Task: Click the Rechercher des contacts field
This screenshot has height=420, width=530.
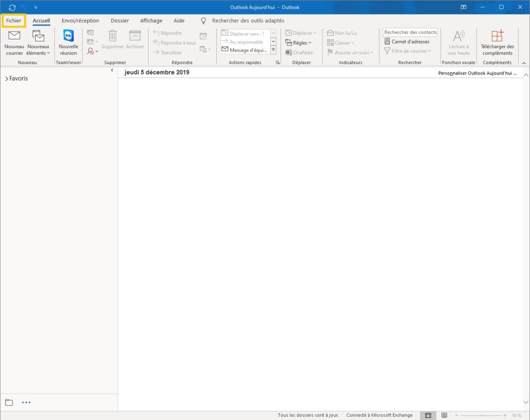Action: [410, 32]
